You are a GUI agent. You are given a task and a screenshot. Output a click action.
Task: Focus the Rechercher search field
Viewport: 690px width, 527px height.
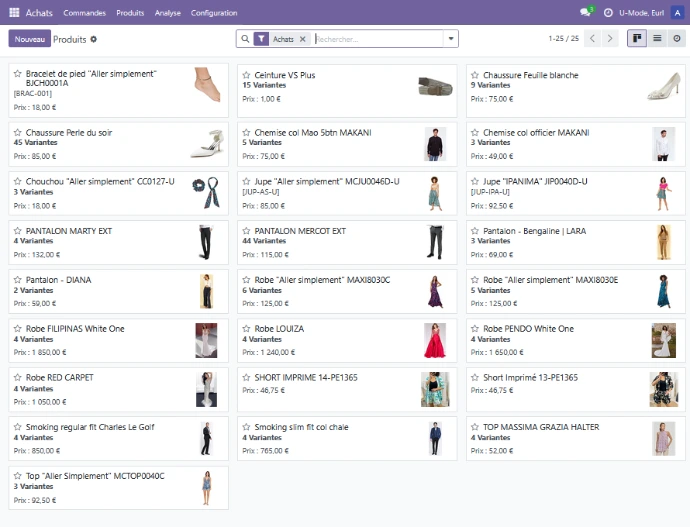[x=378, y=39]
